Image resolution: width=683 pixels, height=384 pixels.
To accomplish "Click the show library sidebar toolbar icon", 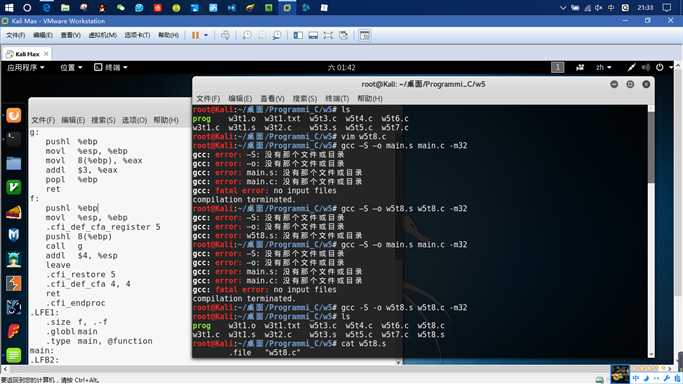I will coord(298,35).
